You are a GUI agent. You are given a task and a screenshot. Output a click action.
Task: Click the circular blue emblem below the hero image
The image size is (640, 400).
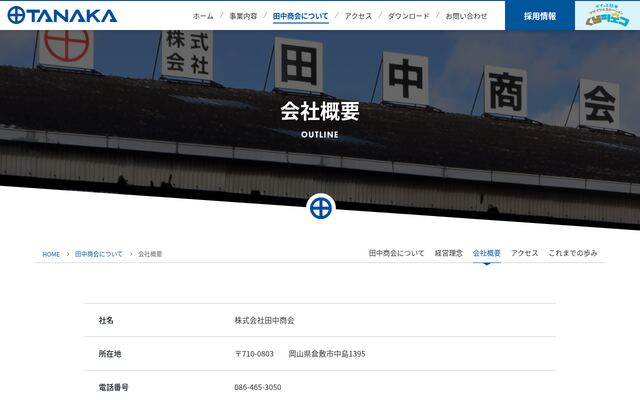click(320, 208)
